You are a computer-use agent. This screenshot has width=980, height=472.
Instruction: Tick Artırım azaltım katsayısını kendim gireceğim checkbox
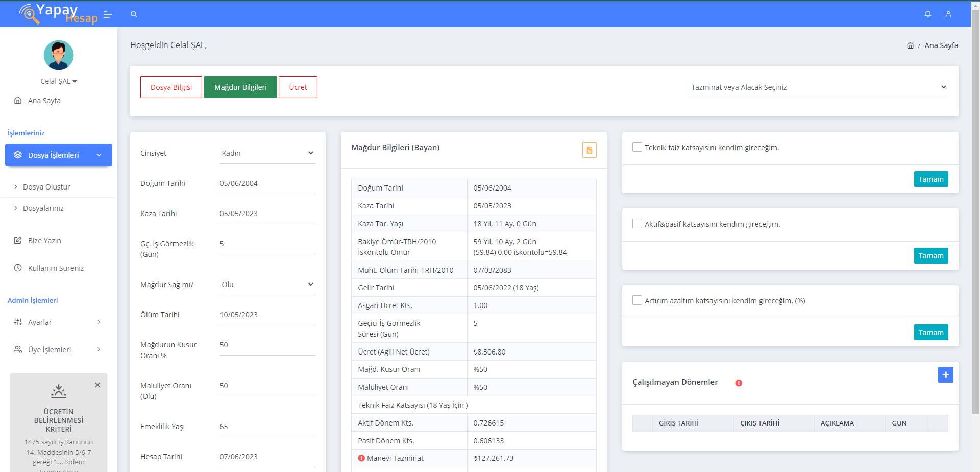click(x=637, y=300)
